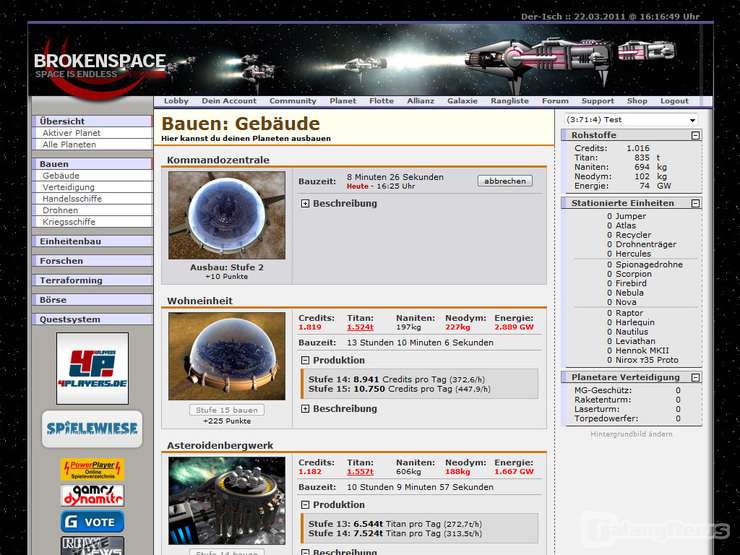The image size is (740, 555).
Task: Select Alle Planeten in sidebar
Action: 92,145
